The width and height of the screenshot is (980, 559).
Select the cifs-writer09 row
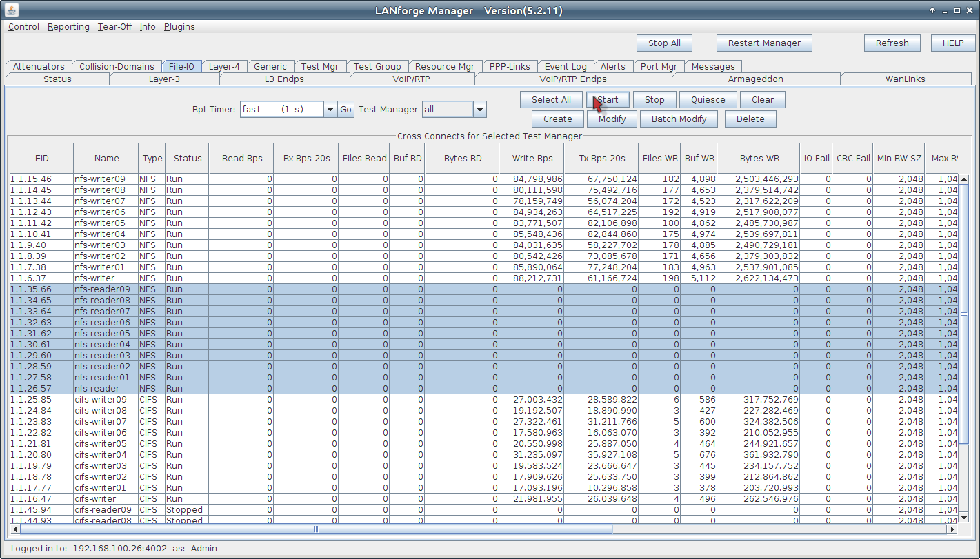(483, 399)
